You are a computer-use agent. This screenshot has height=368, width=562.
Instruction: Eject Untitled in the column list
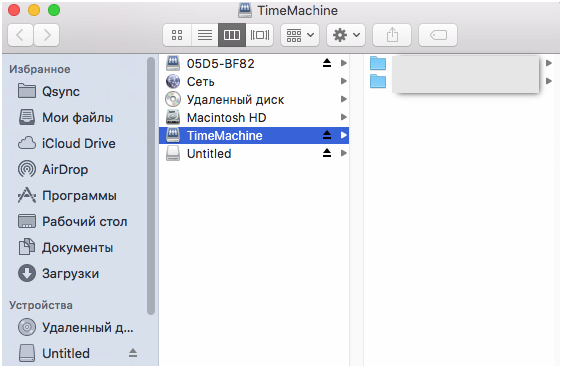click(x=327, y=153)
